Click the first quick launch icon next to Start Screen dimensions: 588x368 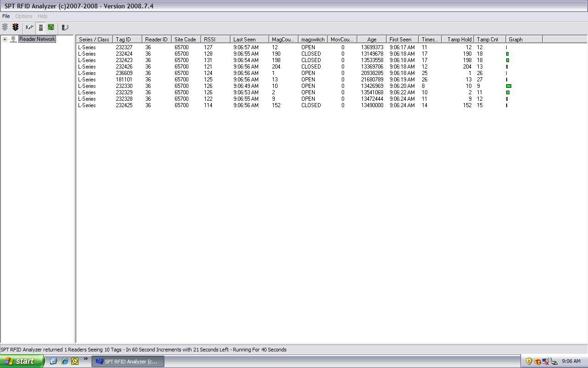[53, 361]
